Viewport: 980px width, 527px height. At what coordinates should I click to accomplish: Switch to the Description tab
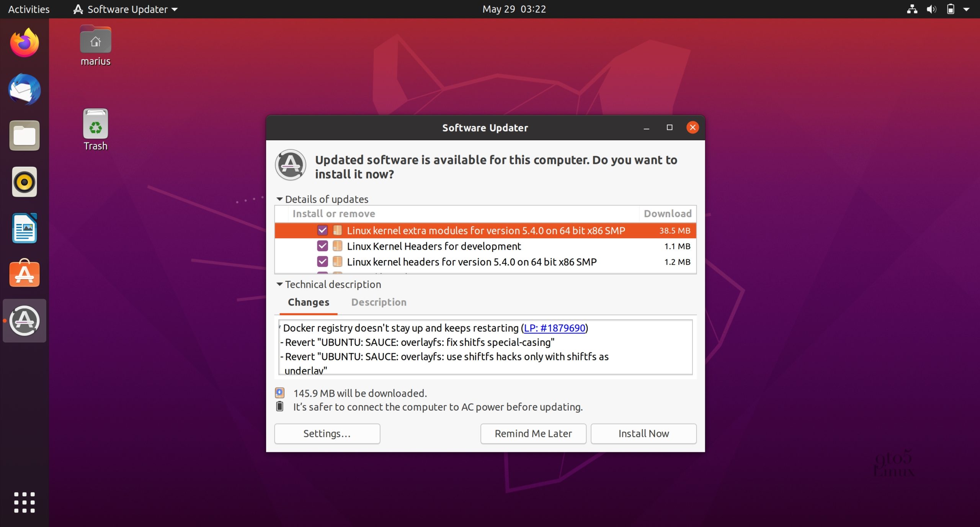point(378,302)
